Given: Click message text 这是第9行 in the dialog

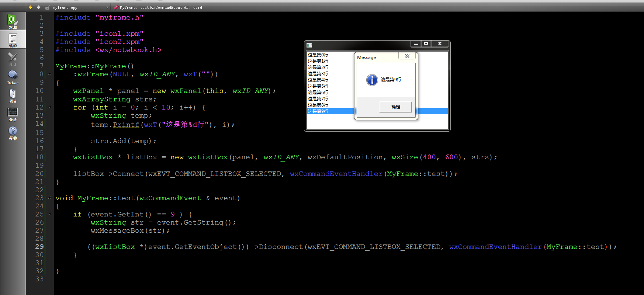Looking at the screenshot, I should [x=391, y=80].
